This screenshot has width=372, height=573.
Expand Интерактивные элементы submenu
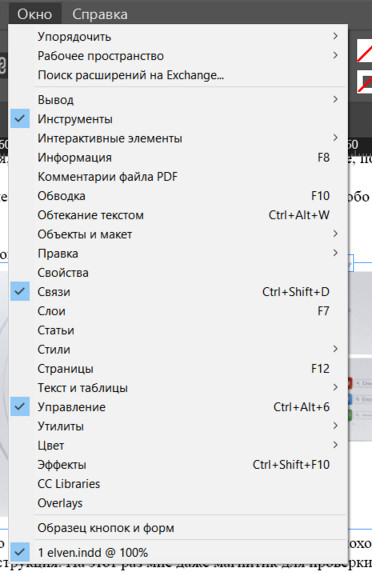pyautogui.click(x=178, y=138)
